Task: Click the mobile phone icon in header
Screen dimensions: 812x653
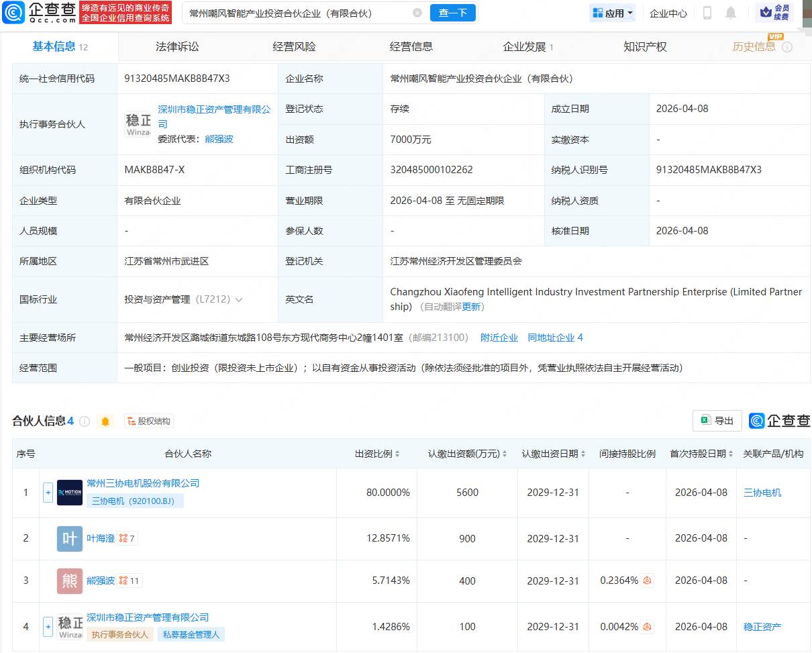Action: pos(707,13)
